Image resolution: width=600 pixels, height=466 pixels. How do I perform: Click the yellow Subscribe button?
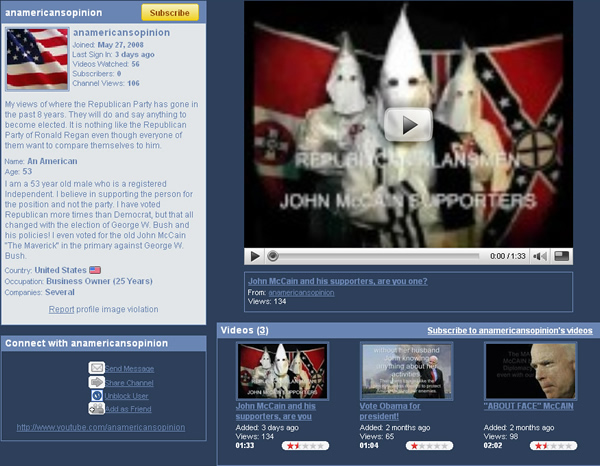(170, 13)
